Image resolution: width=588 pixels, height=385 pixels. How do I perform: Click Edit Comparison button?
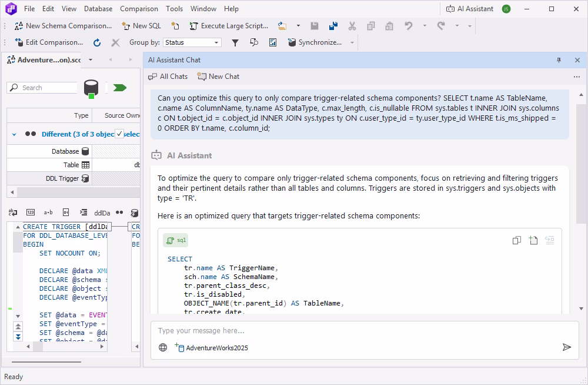click(x=49, y=42)
